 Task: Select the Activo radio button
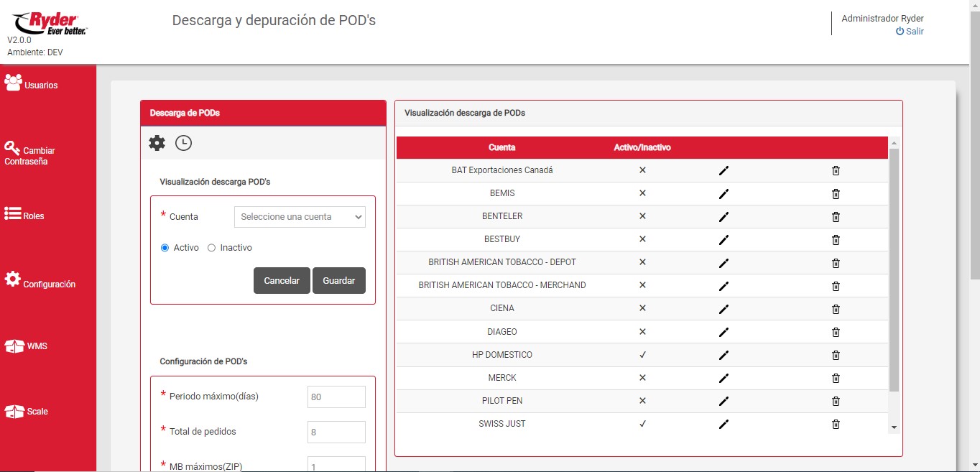coord(165,248)
